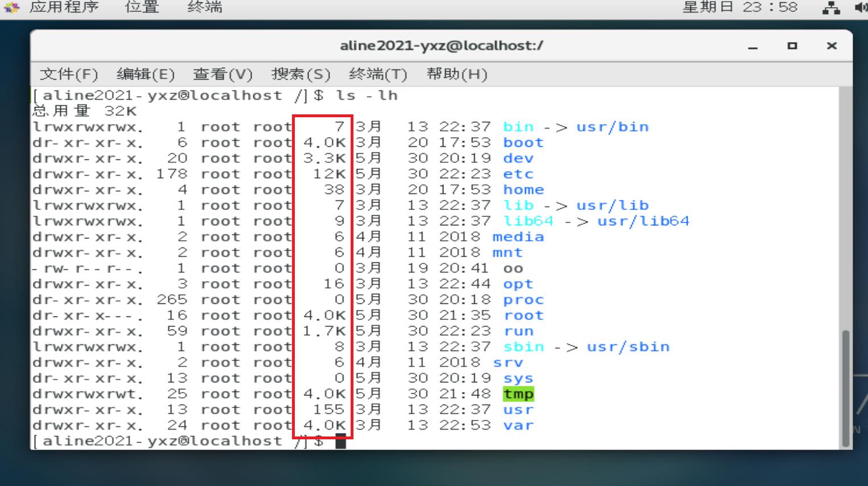This screenshot has height=486, width=868.
Task: Click the time '22:53' on var row
Action: [x=465, y=425]
